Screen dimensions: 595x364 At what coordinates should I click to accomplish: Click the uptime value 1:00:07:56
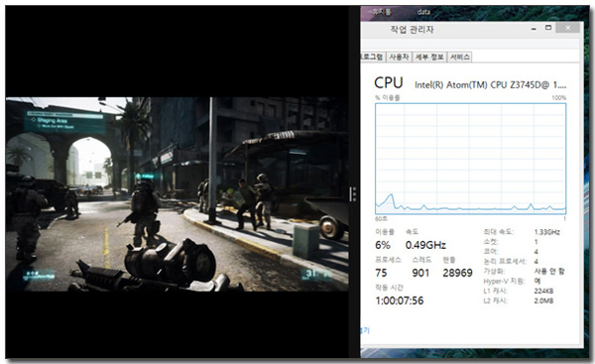point(400,301)
